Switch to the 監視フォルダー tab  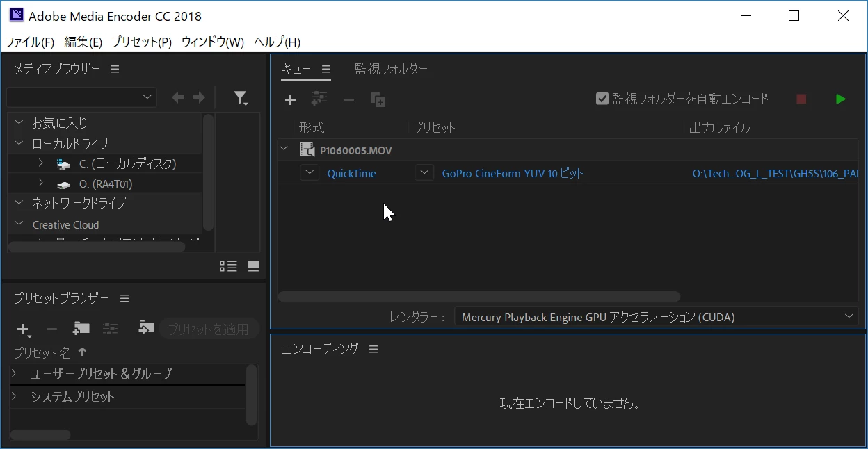(x=391, y=69)
